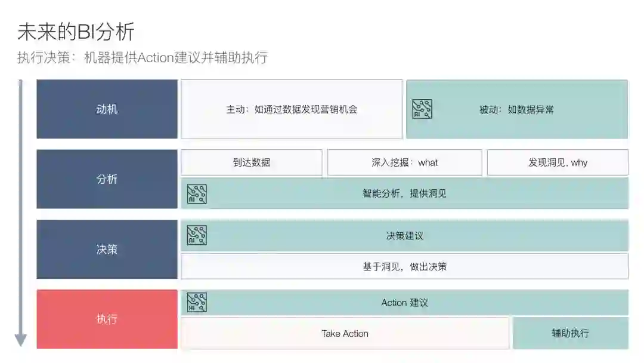Click the Take Action box
Screen dimensions: 644x363
click(345, 333)
